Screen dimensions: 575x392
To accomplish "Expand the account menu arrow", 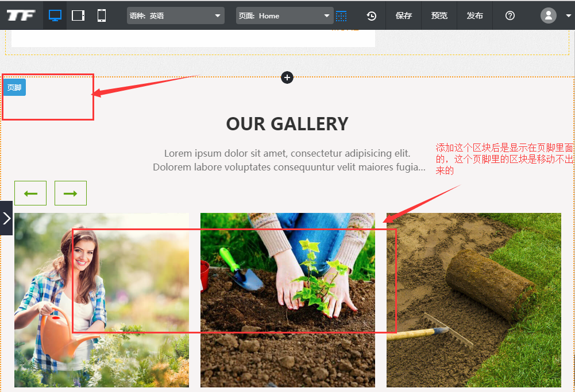I will [568, 15].
